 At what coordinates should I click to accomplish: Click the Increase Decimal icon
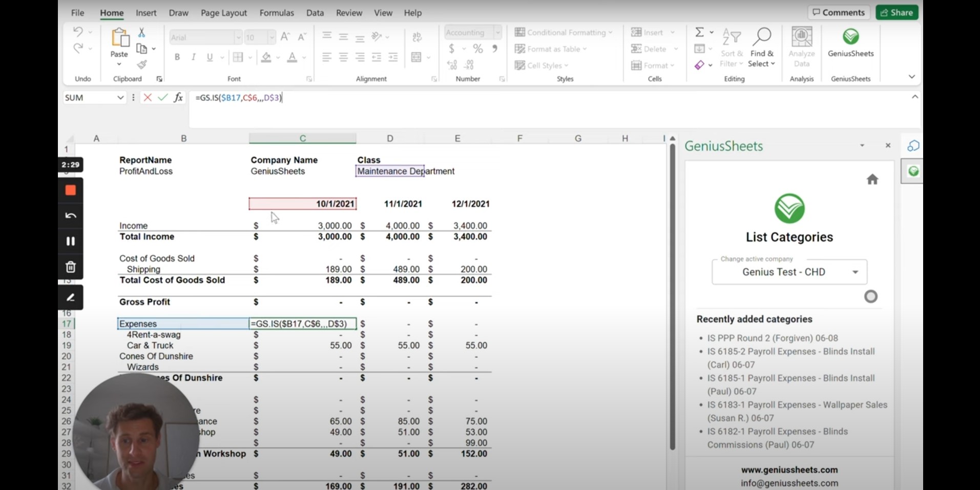point(452,65)
